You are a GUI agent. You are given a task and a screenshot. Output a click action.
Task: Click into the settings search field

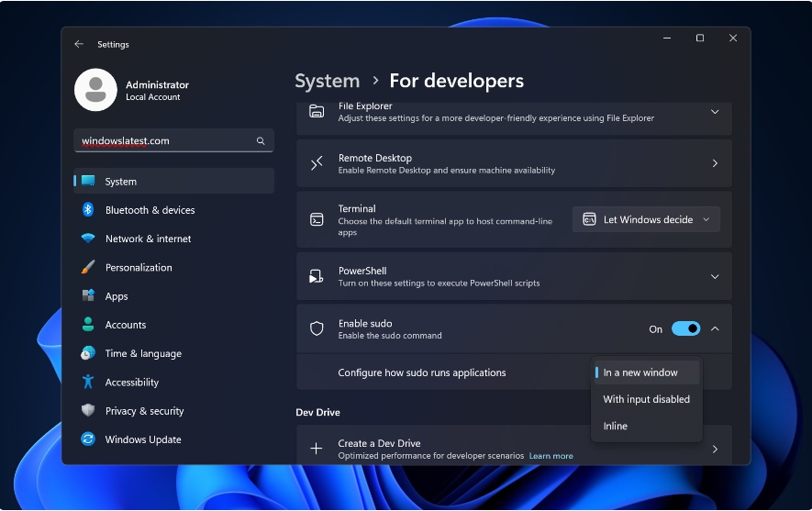(174, 140)
